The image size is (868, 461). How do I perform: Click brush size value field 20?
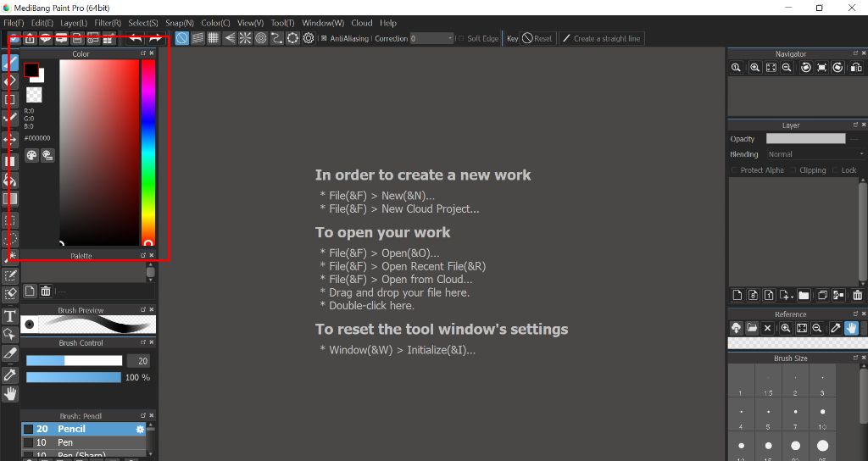138,361
